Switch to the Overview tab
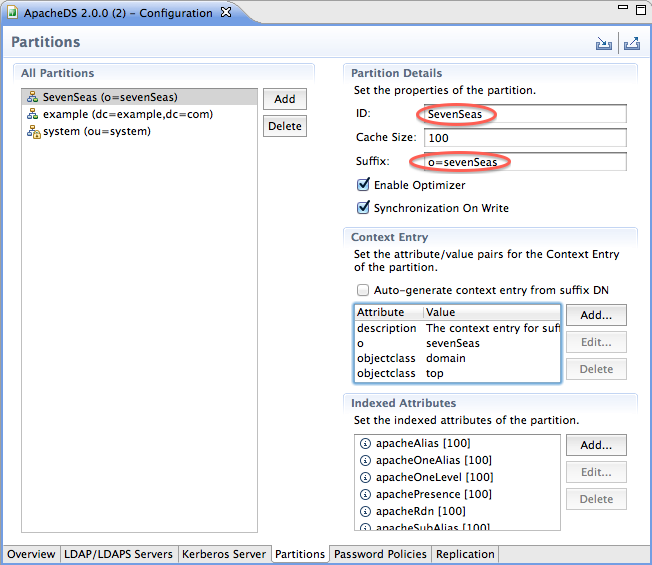 tap(31, 554)
